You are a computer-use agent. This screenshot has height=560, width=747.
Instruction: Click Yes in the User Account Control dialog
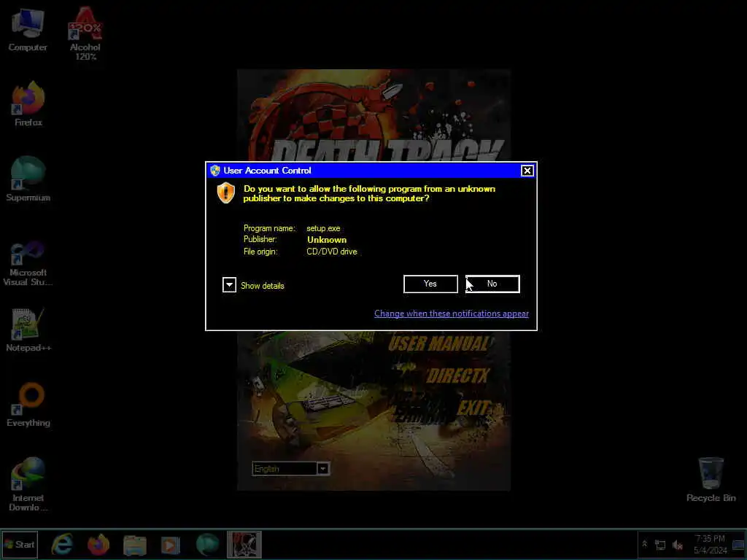[430, 284]
